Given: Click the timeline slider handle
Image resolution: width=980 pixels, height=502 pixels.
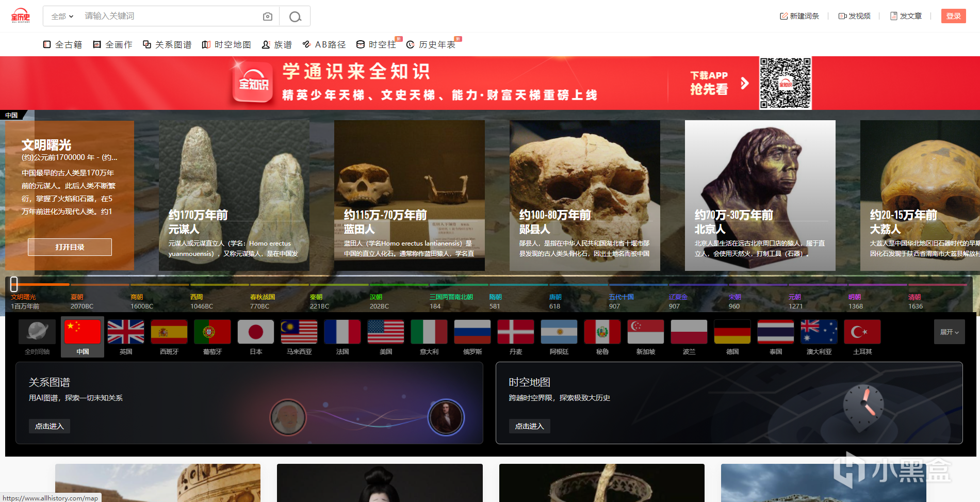Looking at the screenshot, I should (x=14, y=284).
